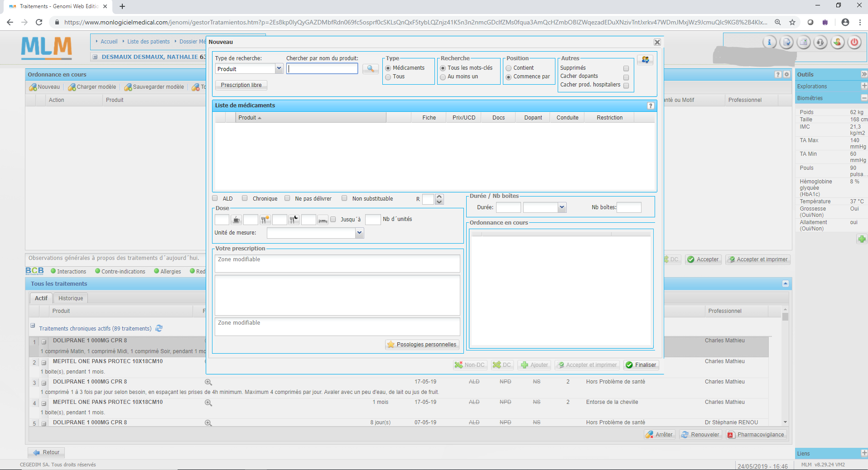Select the Contient position radio button
The width and height of the screenshot is (868, 470).
[x=509, y=68]
